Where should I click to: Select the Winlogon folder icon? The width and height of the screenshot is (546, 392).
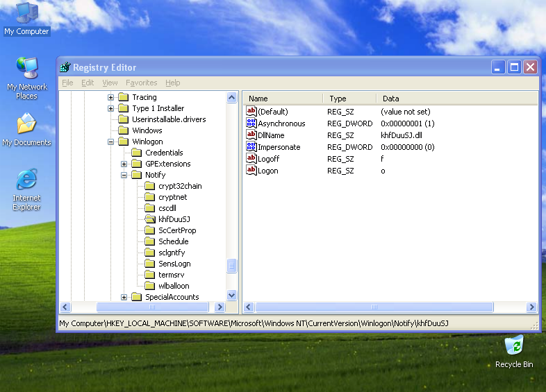[123, 142]
